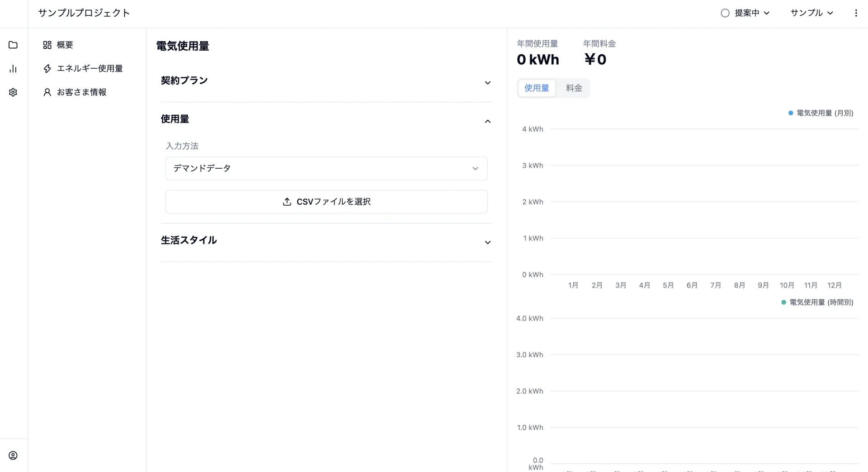Click the サンプルプロジェクト project title
The image size is (868, 472).
click(x=84, y=13)
